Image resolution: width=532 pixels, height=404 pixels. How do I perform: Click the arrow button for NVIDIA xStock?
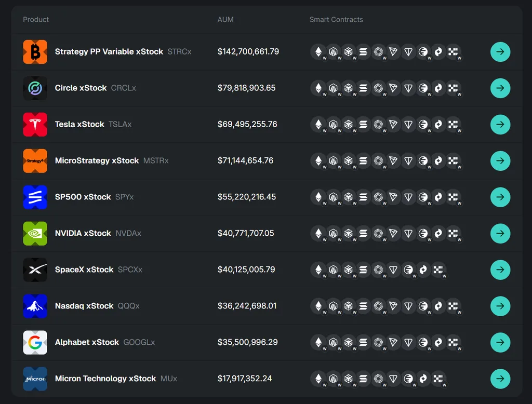click(x=500, y=233)
